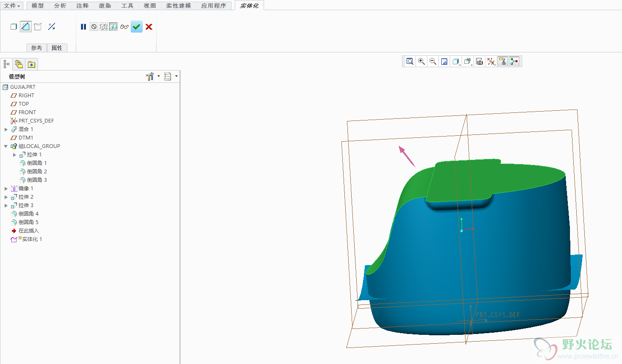
Task: Switch to the favorites tab
Action: (31, 64)
